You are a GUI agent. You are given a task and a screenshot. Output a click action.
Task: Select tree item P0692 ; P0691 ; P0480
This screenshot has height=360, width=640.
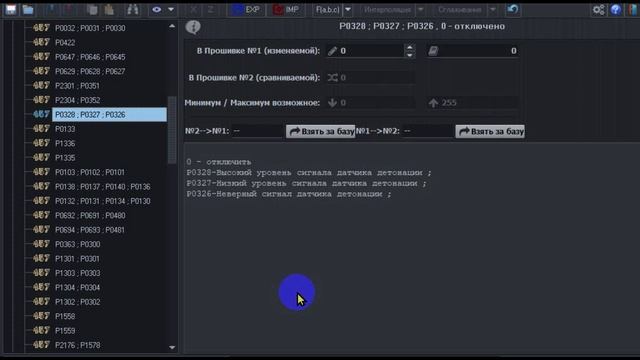tap(90, 216)
